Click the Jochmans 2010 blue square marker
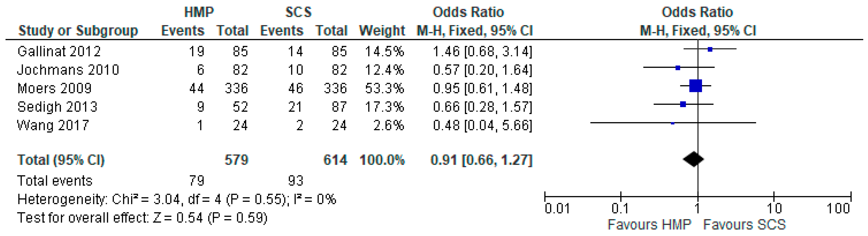868x236 pixels. 678,68
